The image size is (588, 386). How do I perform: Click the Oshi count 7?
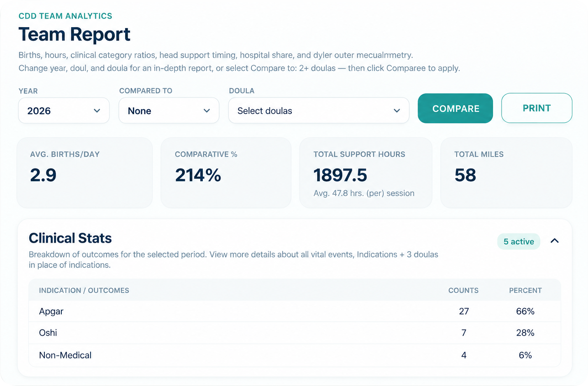tap(464, 333)
